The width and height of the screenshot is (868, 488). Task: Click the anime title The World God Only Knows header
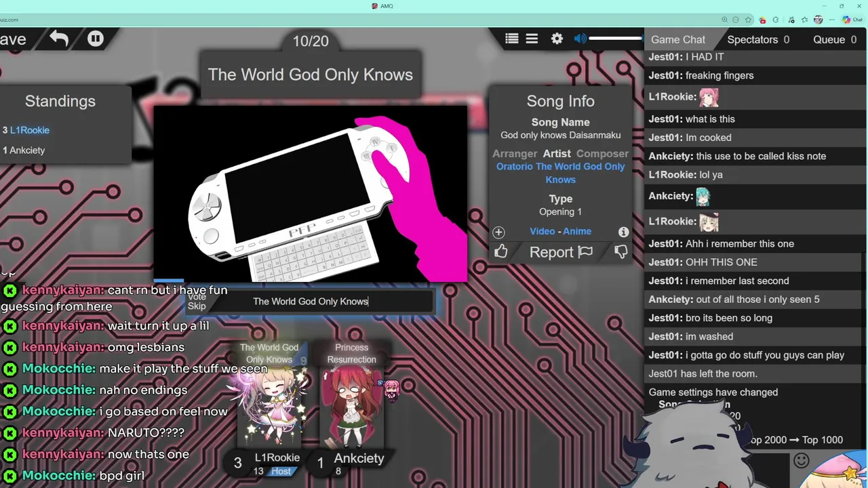pos(311,75)
